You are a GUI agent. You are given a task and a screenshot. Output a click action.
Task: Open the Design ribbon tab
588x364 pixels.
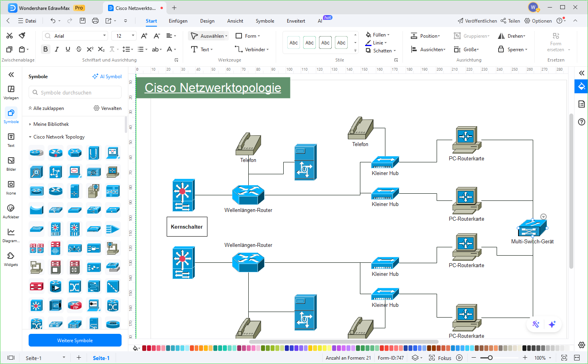(x=207, y=21)
